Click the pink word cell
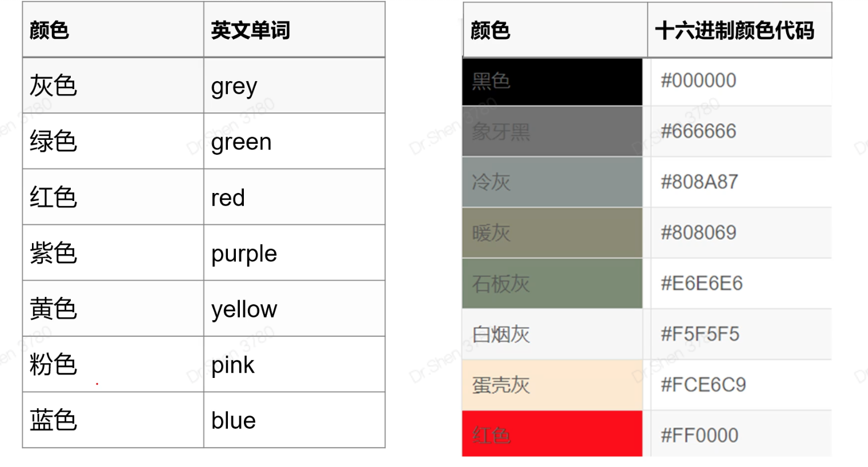Image resolution: width=868 pixels, height=467 pixels. click(294, 364)
